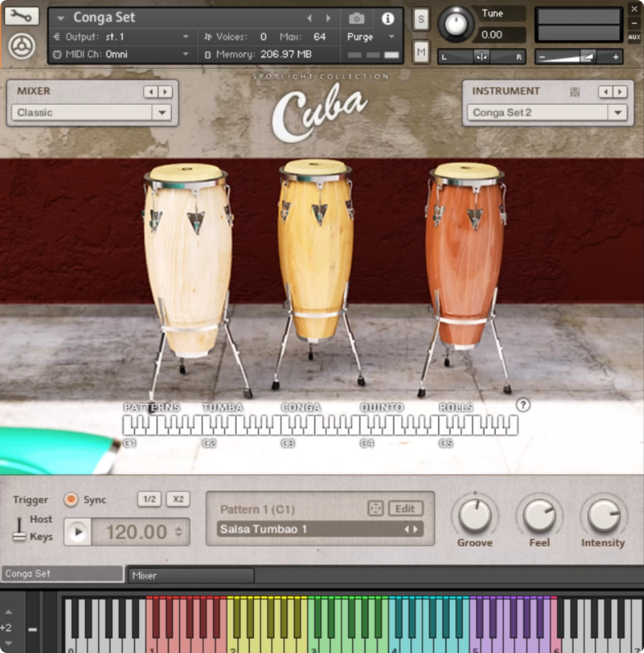Start pattern playback with the play button

pyautogui.click(x=78, y=532)
